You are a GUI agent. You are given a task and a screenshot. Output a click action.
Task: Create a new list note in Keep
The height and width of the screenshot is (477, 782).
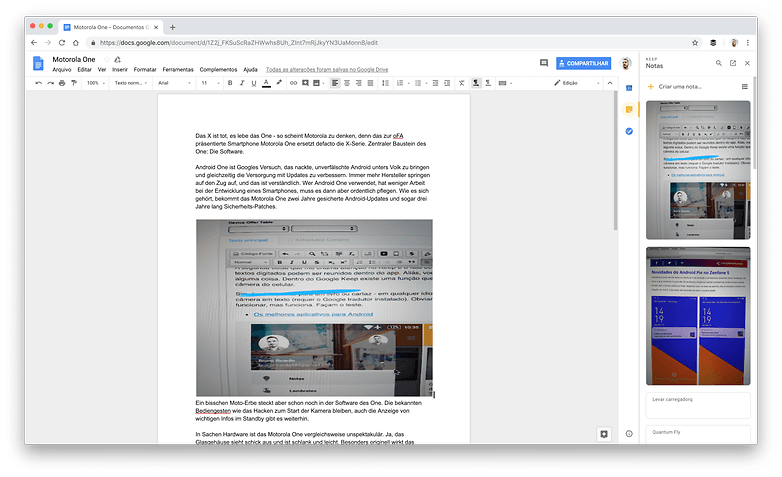pos(745,87)
